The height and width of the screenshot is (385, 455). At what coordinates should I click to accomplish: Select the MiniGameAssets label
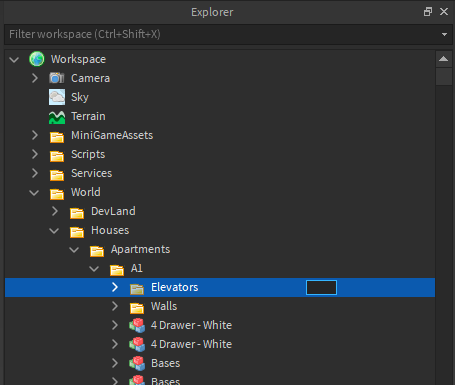coord(112,135)
